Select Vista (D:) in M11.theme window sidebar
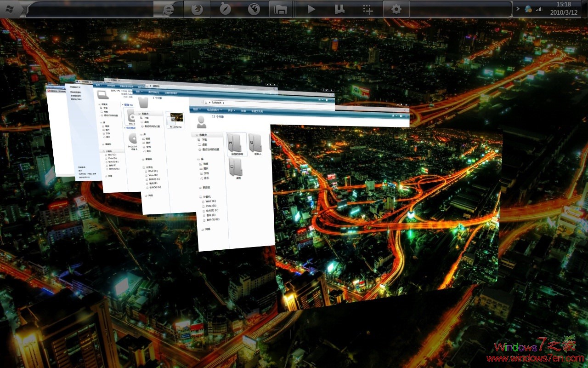This screenshot has width=588, height=368. pos(152,175)
